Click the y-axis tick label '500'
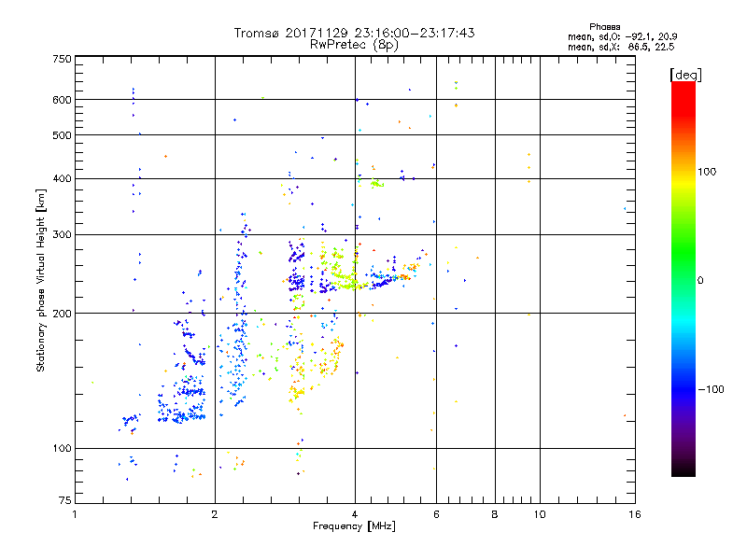The height and width of the screenshot is (560, 747). click(x=62, y=135)
